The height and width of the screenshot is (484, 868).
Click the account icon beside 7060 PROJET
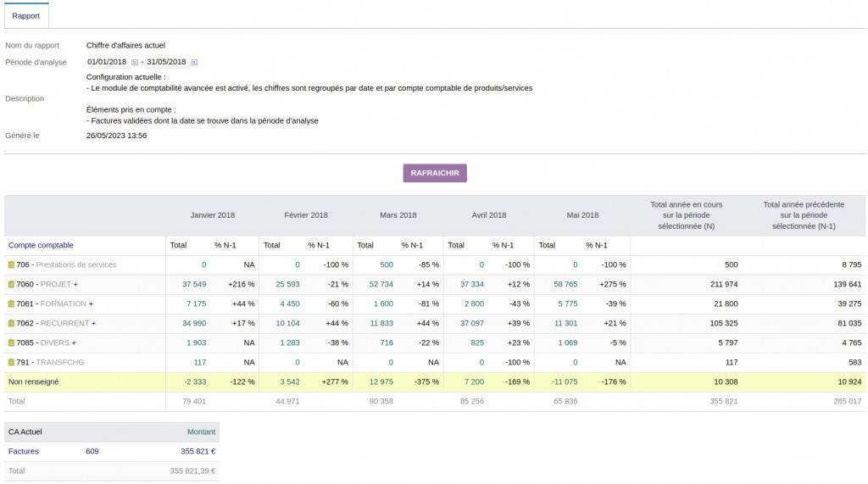click(12, 284)
